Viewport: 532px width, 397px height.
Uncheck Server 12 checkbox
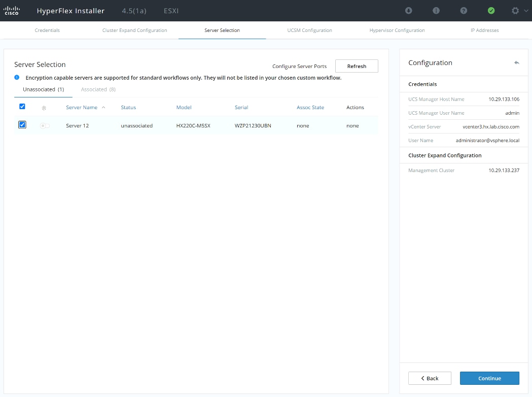22,125
